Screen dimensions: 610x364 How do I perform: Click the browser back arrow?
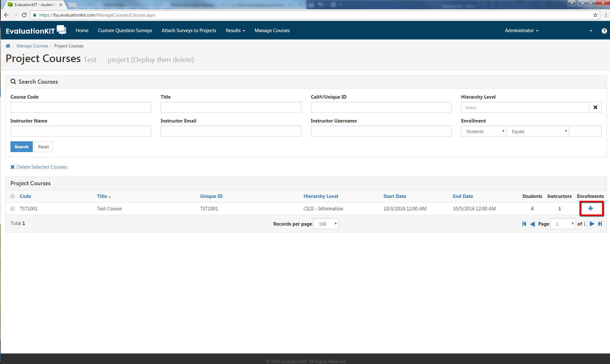[6, 15]
